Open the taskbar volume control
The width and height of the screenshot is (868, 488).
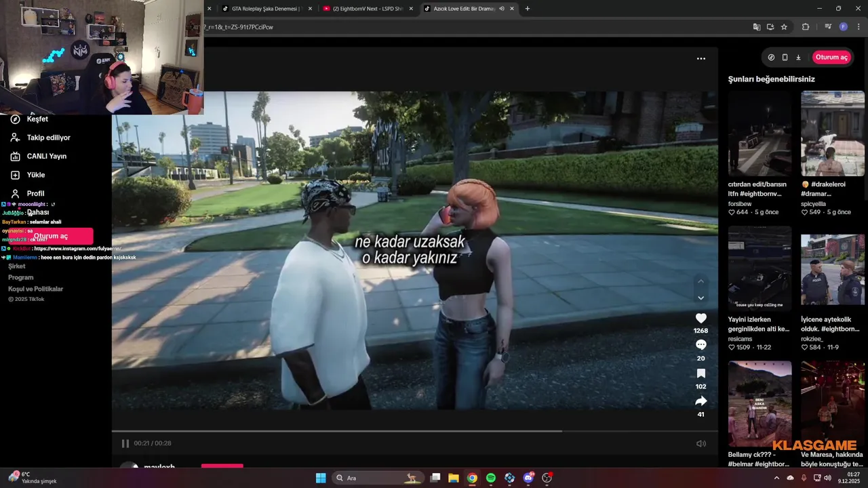pyautogui.click(x=828, y=478)
